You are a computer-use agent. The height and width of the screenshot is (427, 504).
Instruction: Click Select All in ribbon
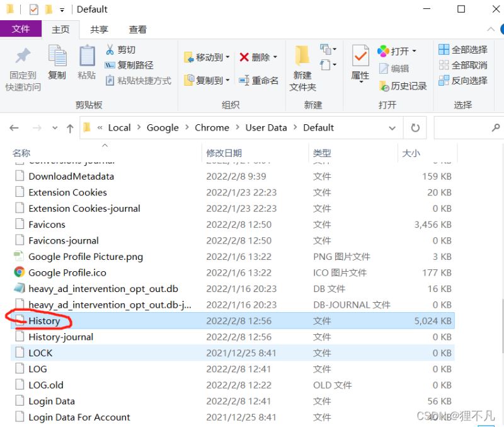[463, 50]
